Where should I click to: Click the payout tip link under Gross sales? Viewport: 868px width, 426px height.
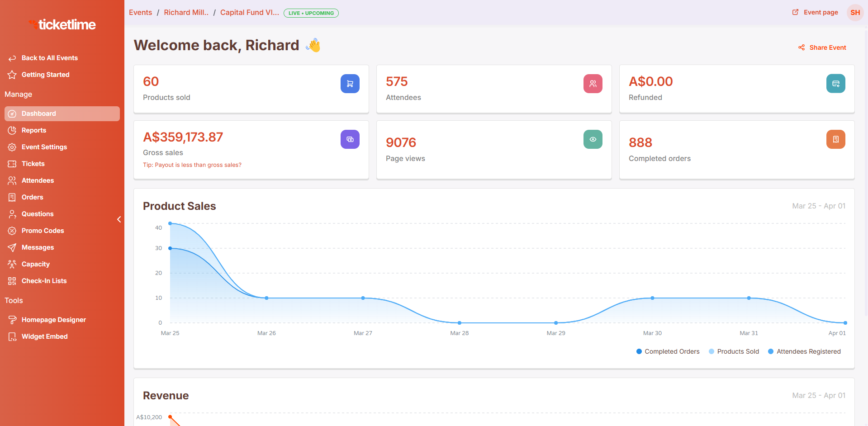(x=192, y=165)
